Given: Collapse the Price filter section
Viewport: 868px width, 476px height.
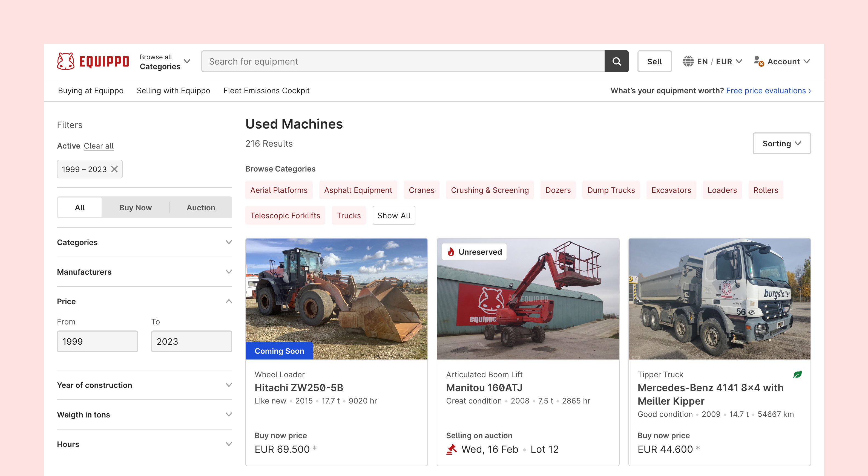Looking at the screenshot, I should [x=144, y=301].
